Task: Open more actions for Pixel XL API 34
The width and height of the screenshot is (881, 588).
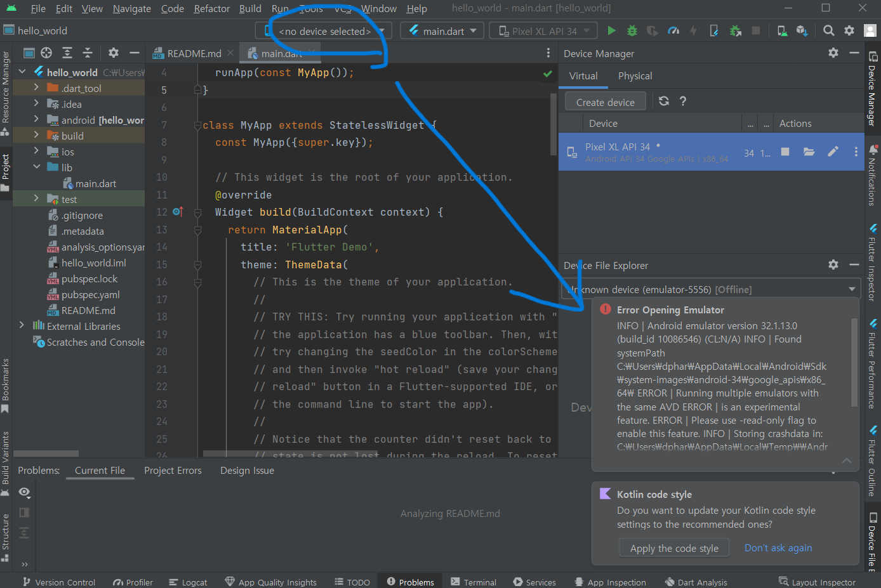Action: (x=856, y=152)
